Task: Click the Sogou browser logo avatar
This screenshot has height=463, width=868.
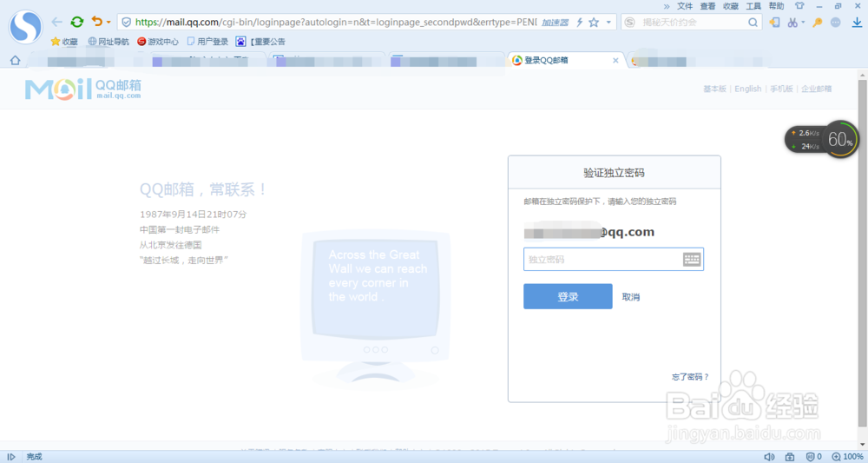Action: pyautogui.click(x=25, y=27)
